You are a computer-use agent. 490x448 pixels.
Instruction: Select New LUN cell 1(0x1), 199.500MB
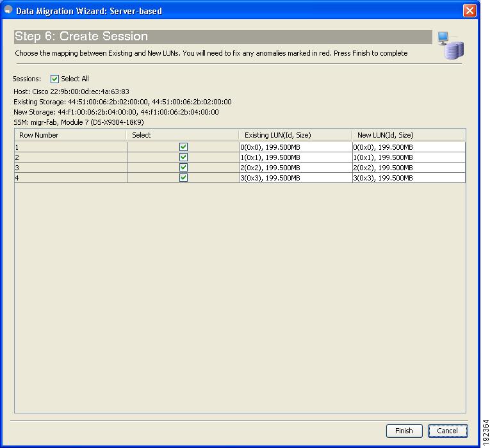(409, 157)
